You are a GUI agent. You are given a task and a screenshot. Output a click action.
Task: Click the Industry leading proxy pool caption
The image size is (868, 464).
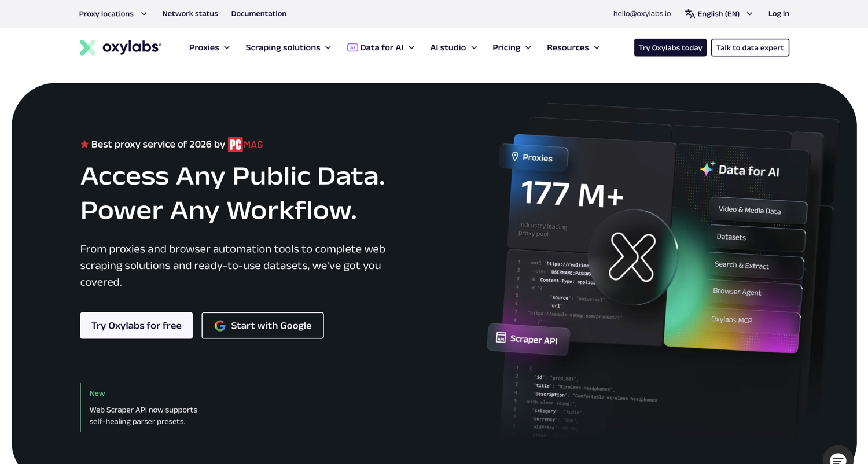pyautogui.click(x=543, y=230)
